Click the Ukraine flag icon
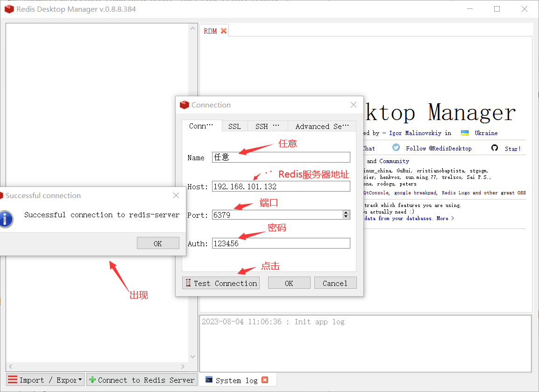 click(465, 133)
